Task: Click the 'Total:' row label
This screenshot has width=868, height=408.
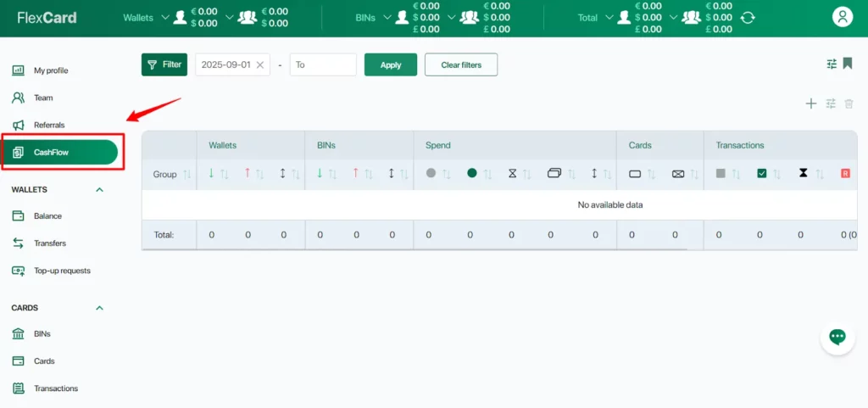Action: (x=164, y=235)
